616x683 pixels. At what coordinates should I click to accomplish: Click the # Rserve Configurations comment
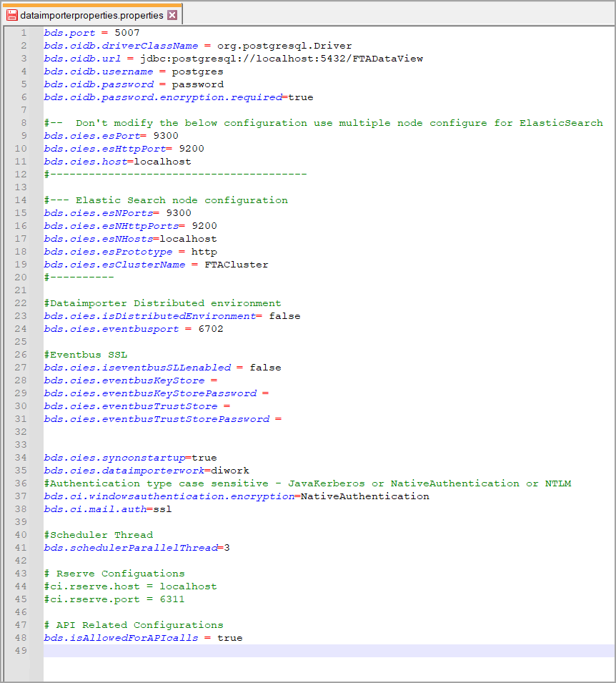point(114,574)
